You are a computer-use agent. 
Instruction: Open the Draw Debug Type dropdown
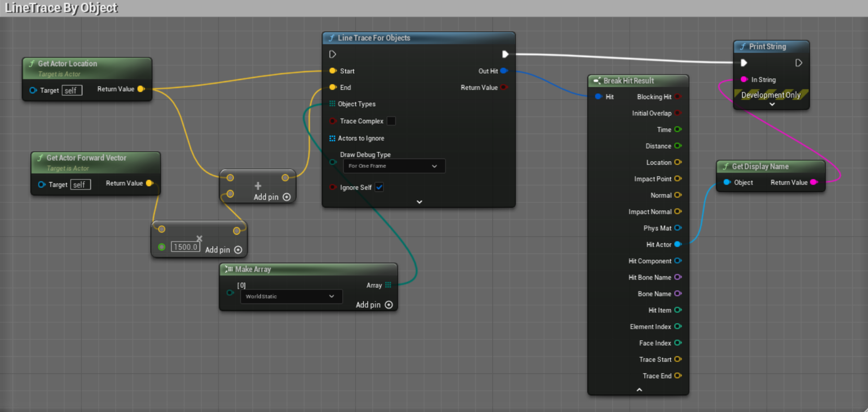click(x=394, y=166)
